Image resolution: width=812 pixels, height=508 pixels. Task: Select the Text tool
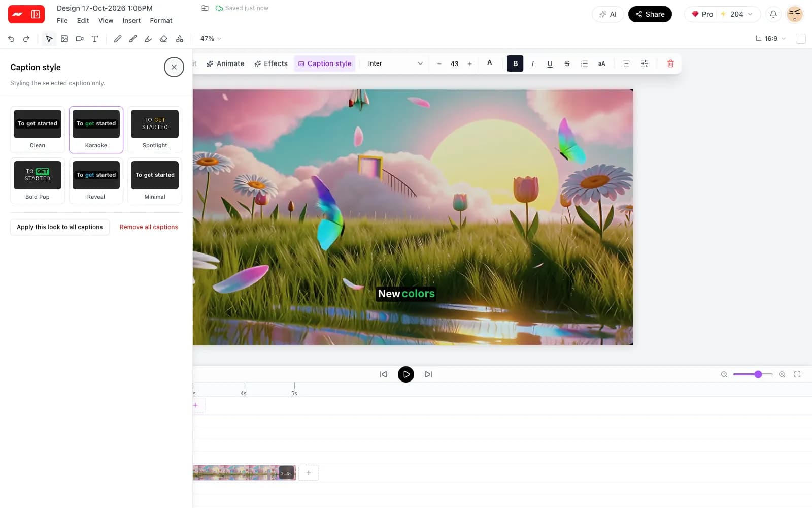(x=95, y=39)
